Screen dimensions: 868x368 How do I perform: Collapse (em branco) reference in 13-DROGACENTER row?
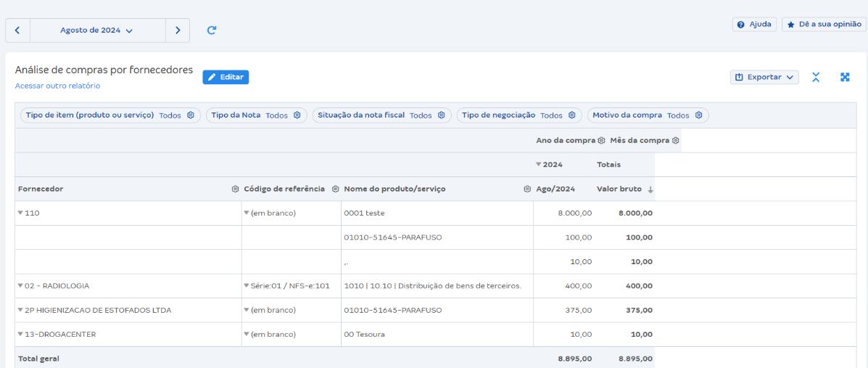(247, 334)
